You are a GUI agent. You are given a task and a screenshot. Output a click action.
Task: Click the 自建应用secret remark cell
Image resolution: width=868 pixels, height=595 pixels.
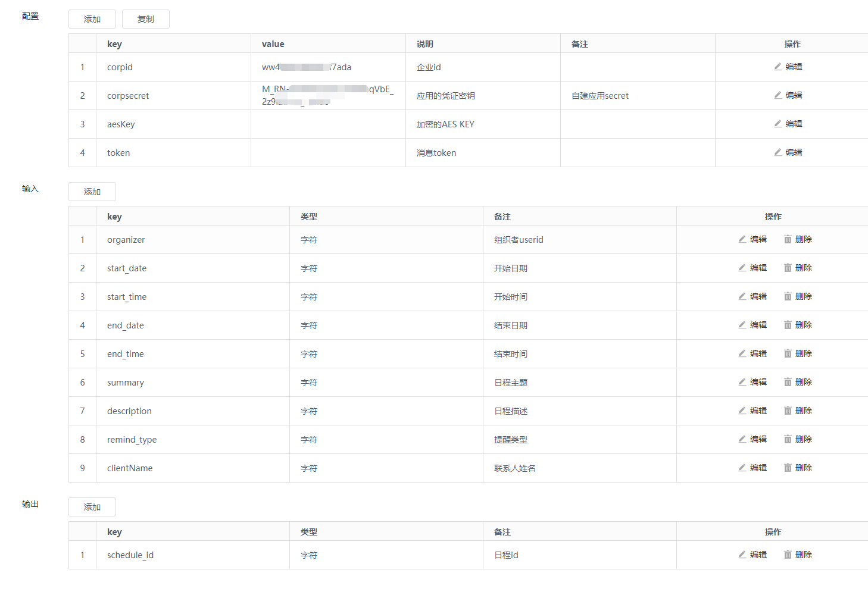click(x=638, y=96)
